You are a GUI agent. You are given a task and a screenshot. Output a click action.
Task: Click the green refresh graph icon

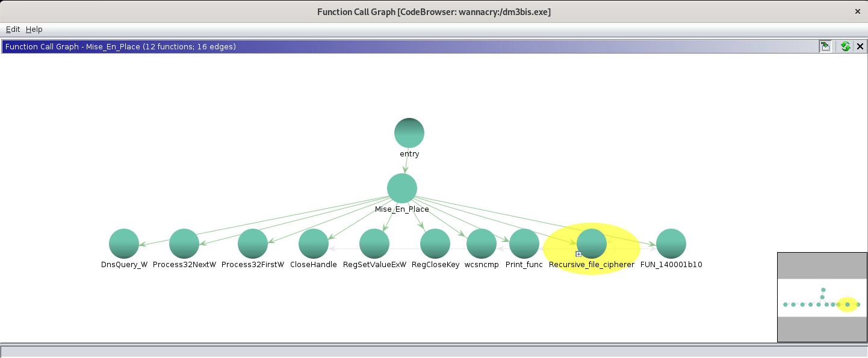(x=846, y=46)
